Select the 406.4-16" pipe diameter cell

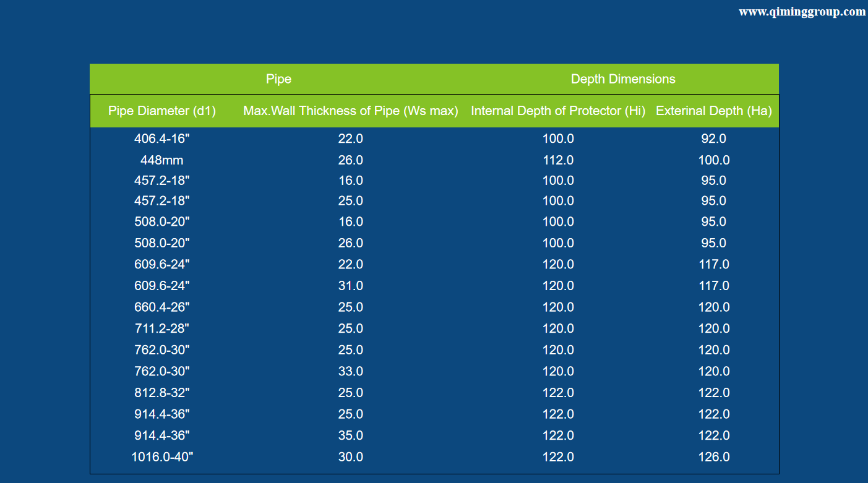(x=162, y=139)
